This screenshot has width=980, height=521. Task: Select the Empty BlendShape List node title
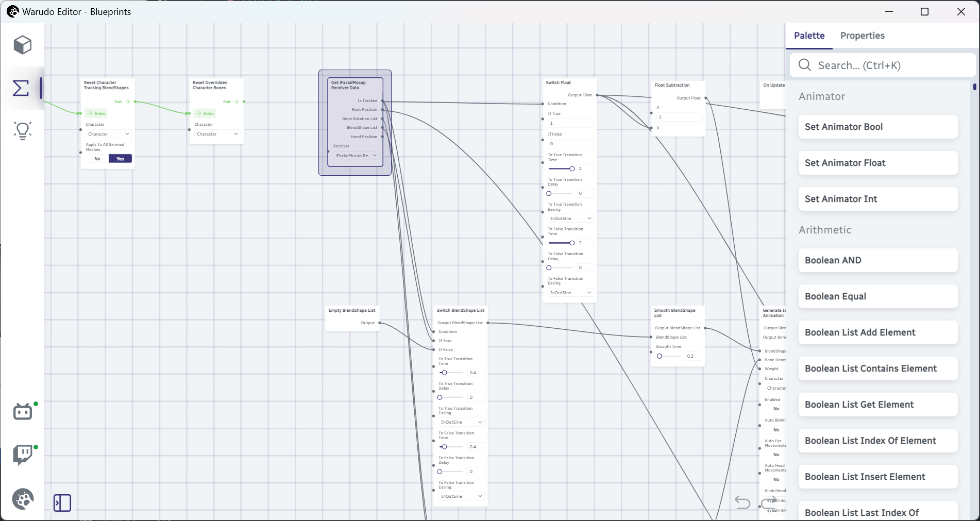[352, 310]
